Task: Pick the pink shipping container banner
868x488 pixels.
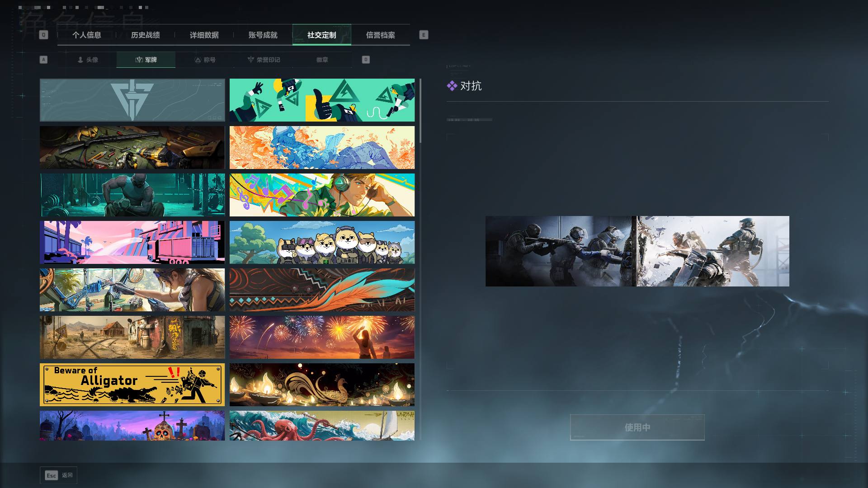Action: pos(132,243)
